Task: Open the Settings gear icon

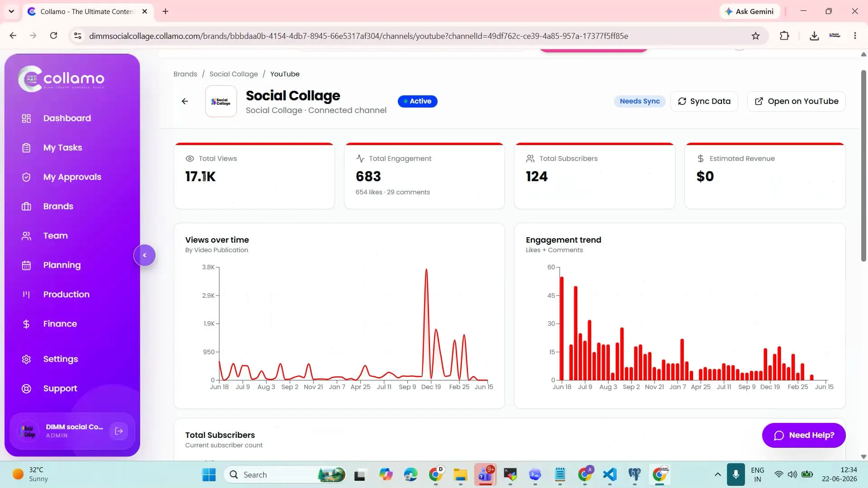Action: tap(26, 359)
